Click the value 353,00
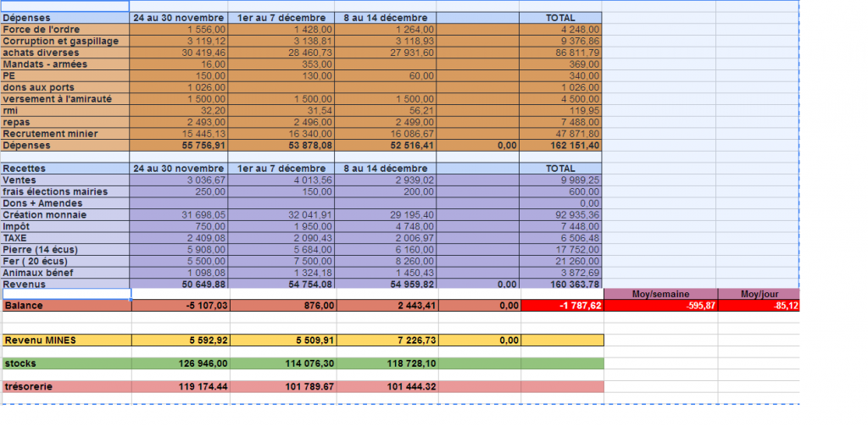The width and height of the screenshot is (868, 426). click(281, 64)
